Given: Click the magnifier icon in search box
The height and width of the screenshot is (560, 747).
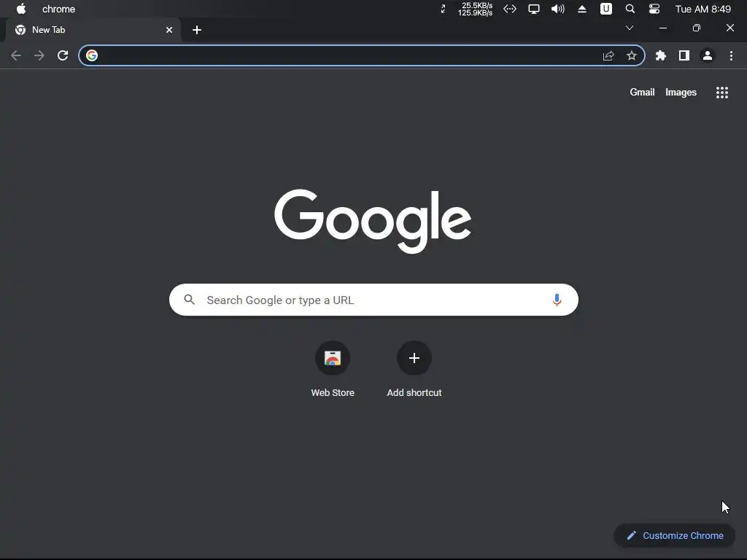Looking at the screenshot, I should (190, 300).
